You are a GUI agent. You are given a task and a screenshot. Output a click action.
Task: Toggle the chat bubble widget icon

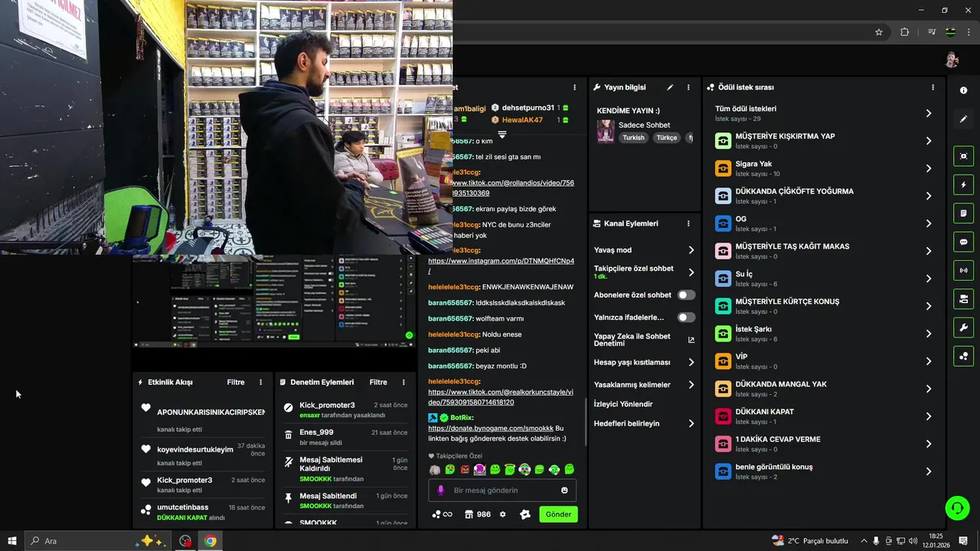point(963,242)
